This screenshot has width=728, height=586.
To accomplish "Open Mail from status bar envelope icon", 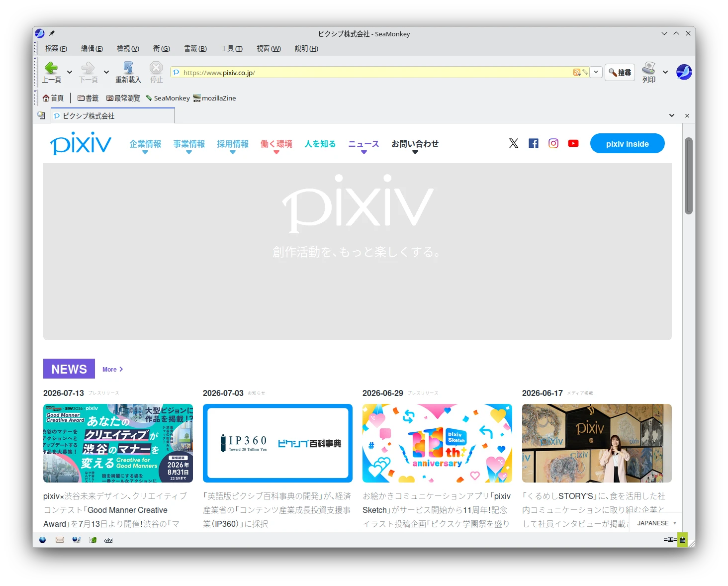I will coord(60,540).
